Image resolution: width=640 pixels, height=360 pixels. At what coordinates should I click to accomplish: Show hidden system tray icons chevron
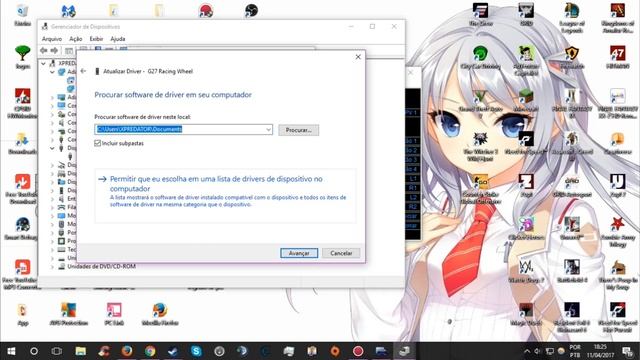click(x=527, y=351)
